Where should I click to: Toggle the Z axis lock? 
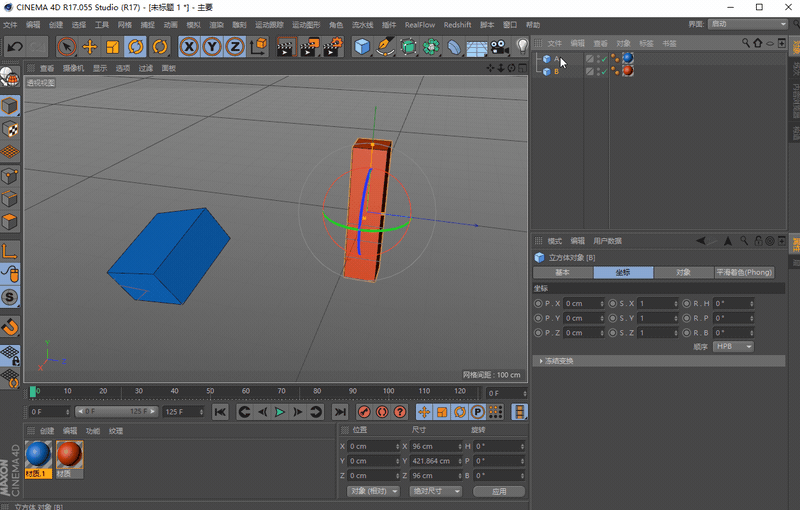tap(235, 47)
